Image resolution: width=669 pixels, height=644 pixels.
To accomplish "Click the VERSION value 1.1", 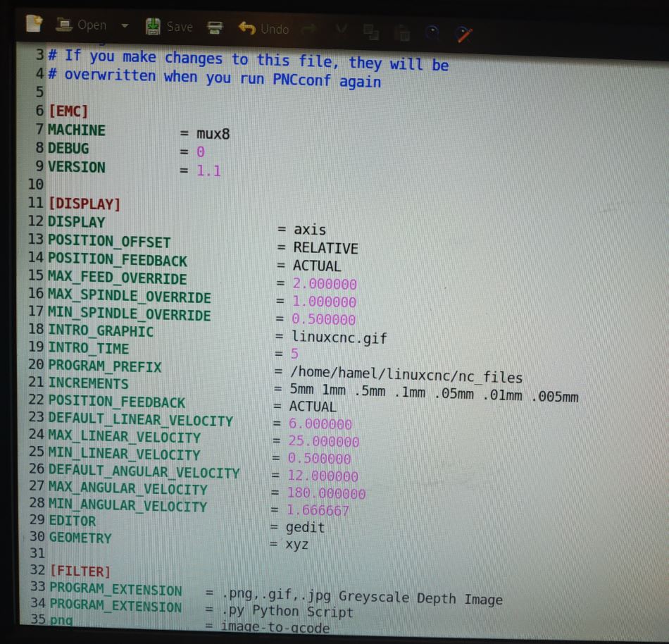I will pyautogui.click(x=208, y=171).
